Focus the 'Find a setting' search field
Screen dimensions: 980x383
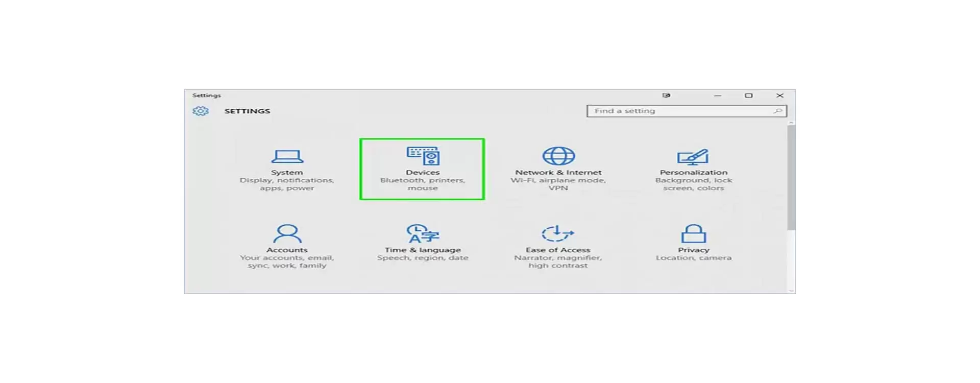(679, 111)
